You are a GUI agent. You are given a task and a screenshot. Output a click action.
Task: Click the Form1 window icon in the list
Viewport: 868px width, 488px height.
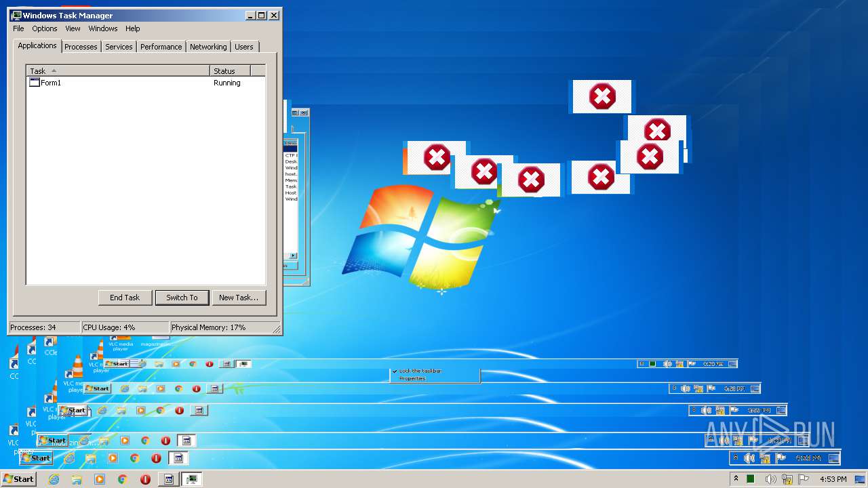[35, 83]
